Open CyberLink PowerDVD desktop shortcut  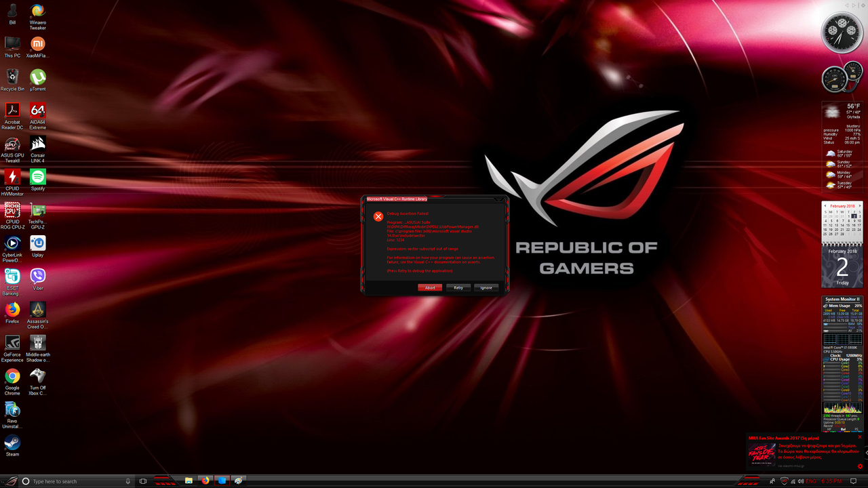point(12,249)
